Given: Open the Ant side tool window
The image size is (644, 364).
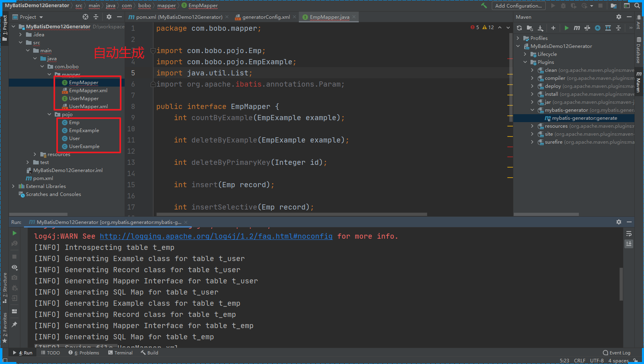Looking at the screenshot, I should 639,22.
